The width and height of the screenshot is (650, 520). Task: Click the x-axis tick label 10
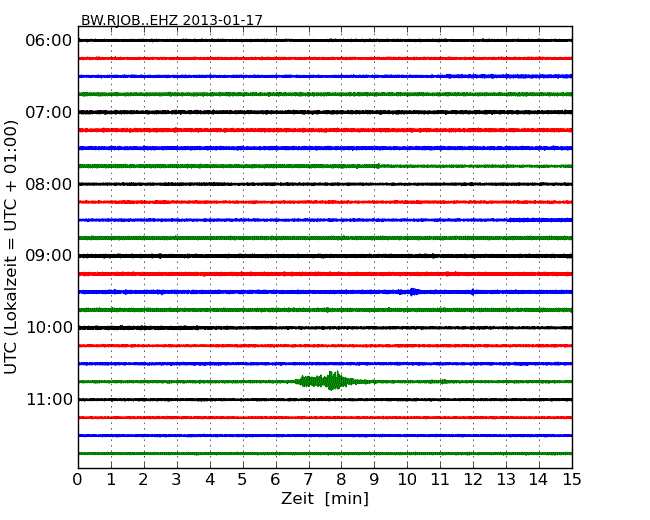(407, 480)
